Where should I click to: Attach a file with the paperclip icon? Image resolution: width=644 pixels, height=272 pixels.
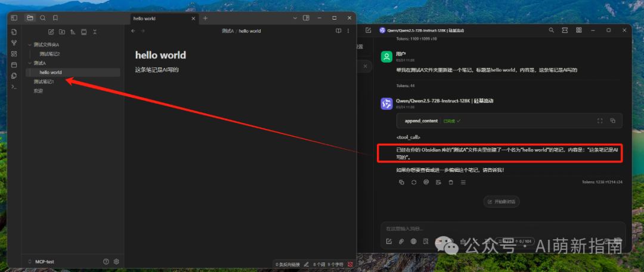pos(401,241)
